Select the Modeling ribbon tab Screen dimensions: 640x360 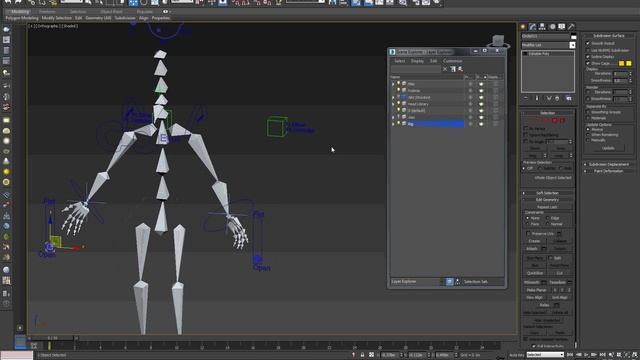tap(20, 12)
